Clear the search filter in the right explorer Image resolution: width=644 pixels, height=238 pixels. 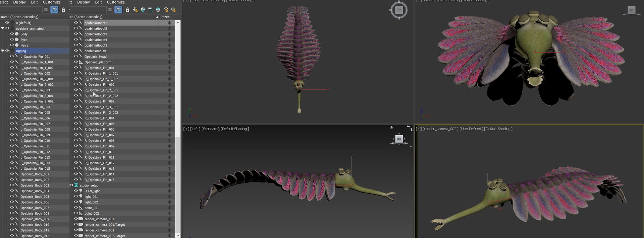[110, 10]
